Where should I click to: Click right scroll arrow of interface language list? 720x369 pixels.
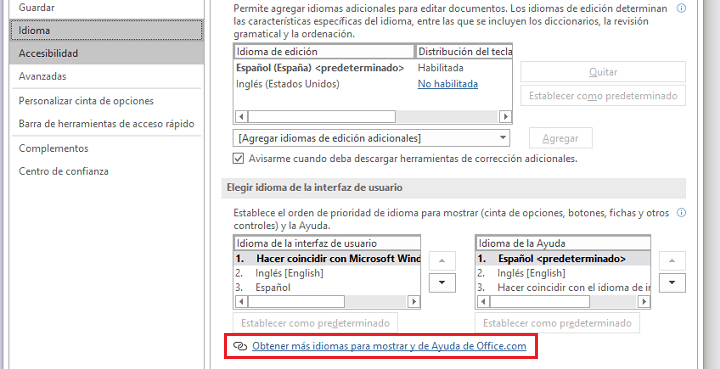click(x=414, y=302)
